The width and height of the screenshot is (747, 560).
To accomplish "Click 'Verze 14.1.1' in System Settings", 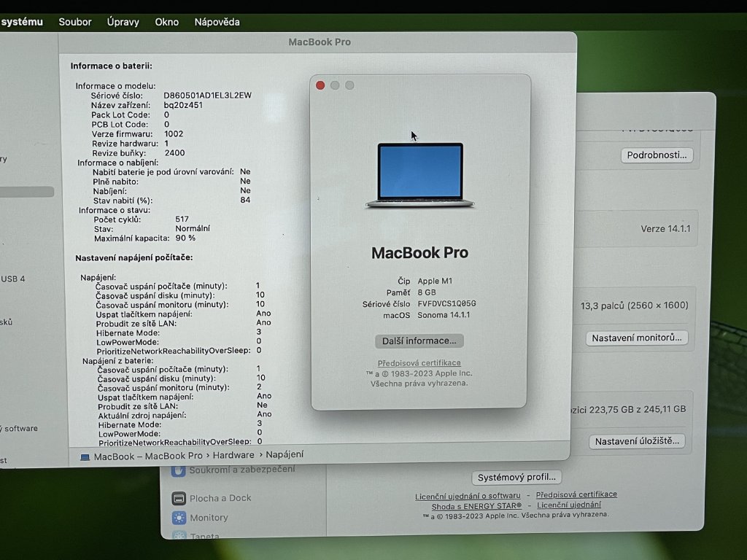I will click(665, 229).
